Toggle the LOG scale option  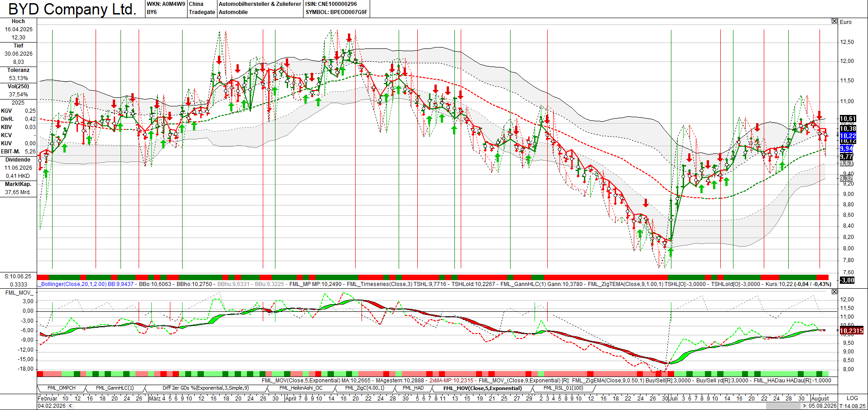click(x=852, y=398)
